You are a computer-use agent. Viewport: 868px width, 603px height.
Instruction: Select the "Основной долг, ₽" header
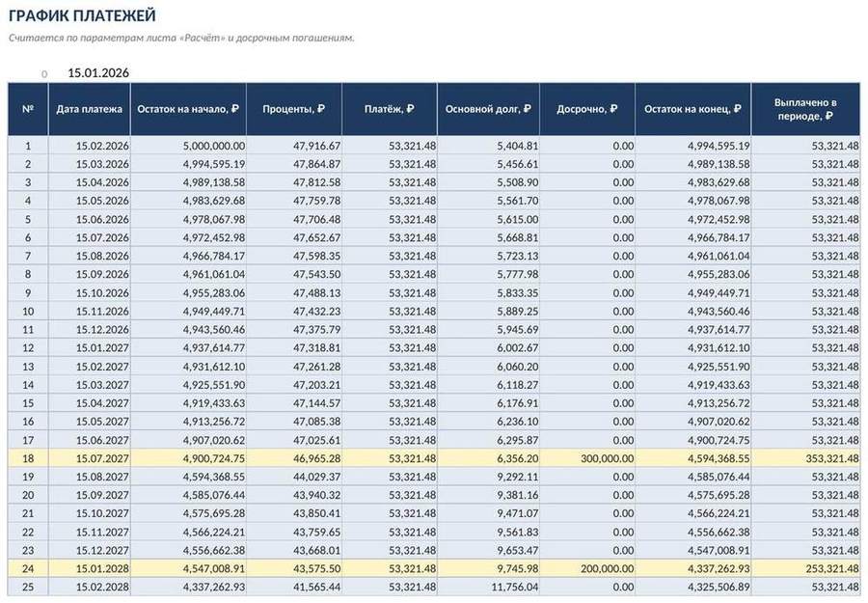point(488,109)
